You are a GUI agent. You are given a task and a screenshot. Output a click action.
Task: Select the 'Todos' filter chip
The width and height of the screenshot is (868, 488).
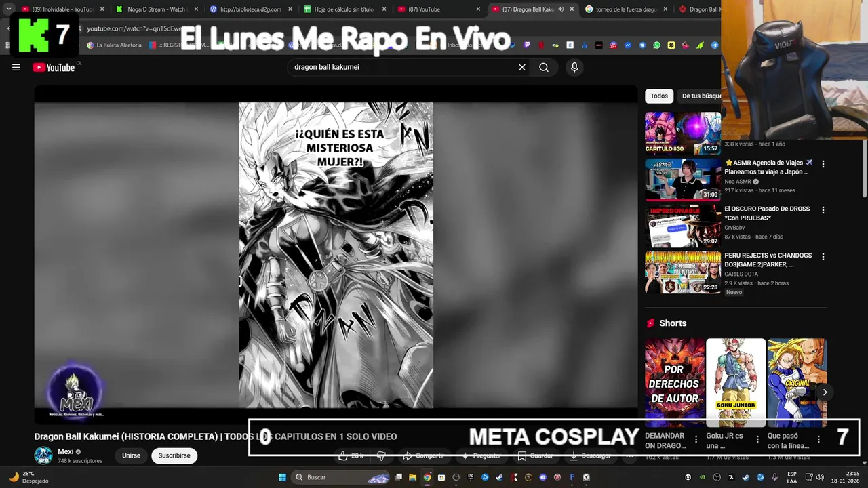coord(659,96)
